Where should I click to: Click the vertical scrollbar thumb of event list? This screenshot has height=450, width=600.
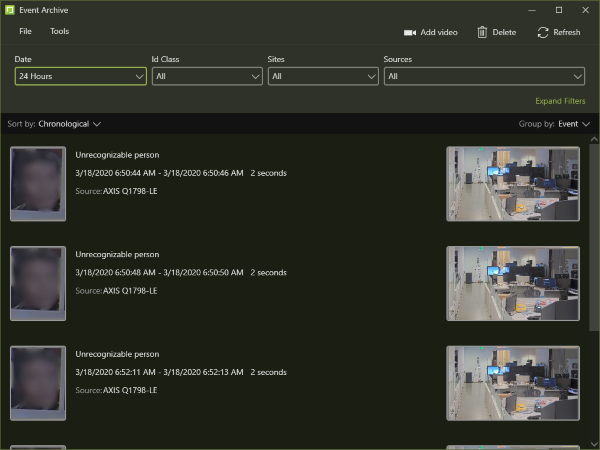[x=594, y=237]
